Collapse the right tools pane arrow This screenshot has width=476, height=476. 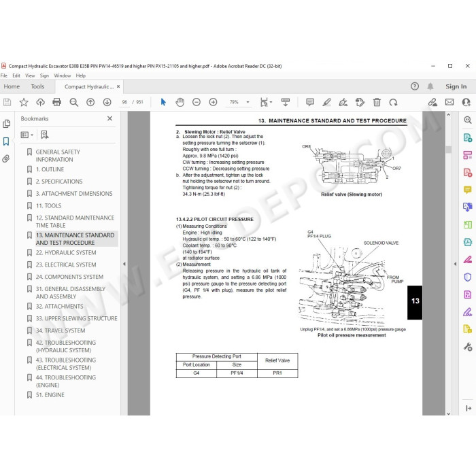point(455,264)
